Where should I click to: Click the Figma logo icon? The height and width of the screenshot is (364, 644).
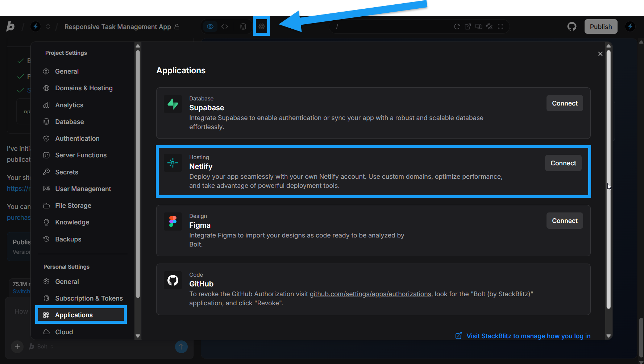pyautogui.click(x=173, y=222)
